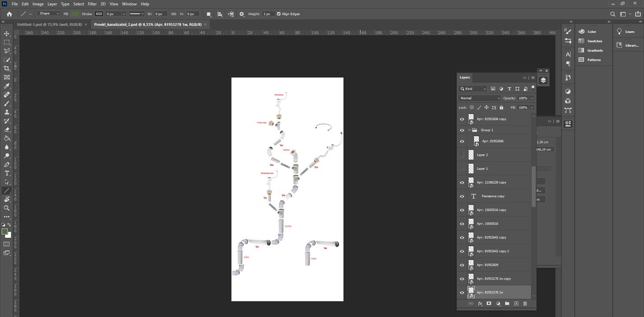Open the Window menu
The image size is (644, 317).
[x=129, y=4]
